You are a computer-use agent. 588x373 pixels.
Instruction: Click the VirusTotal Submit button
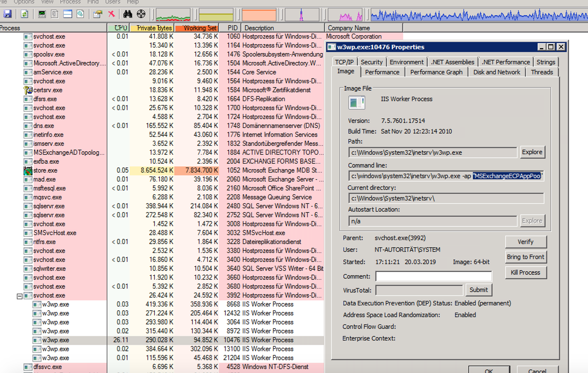click(479, 290)
